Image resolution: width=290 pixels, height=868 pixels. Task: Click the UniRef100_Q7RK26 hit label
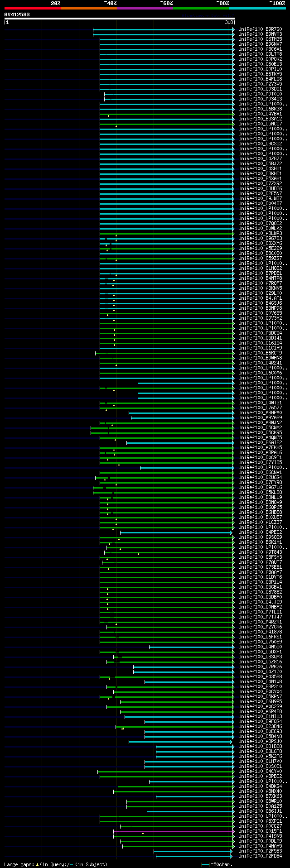[260, 667]
